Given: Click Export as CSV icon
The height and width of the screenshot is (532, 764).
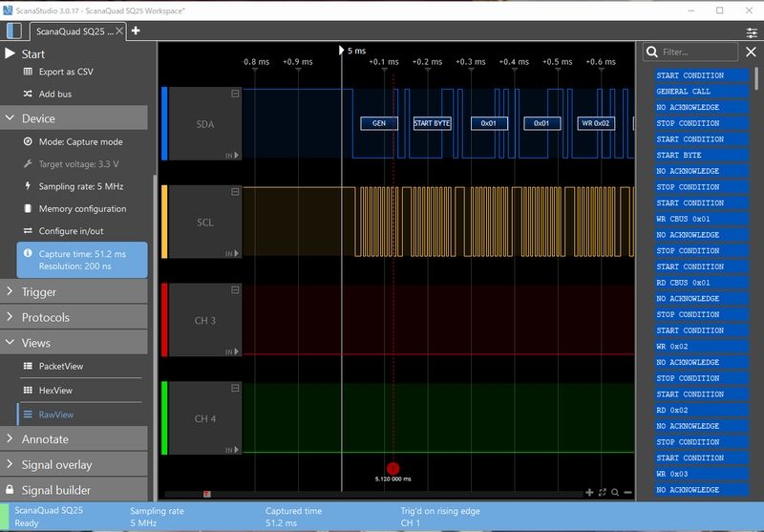Looking at the screenshot, I should [x=29, y=72].
